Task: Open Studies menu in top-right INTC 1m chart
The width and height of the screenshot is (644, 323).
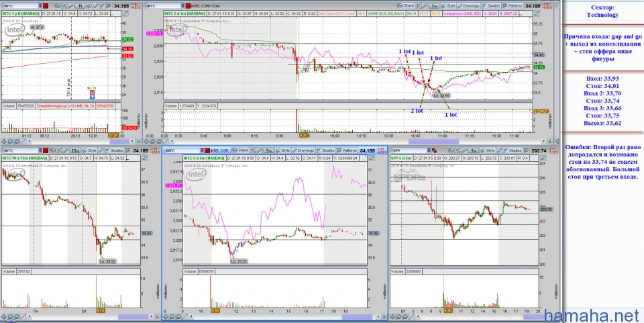Action: pos(490,6)
